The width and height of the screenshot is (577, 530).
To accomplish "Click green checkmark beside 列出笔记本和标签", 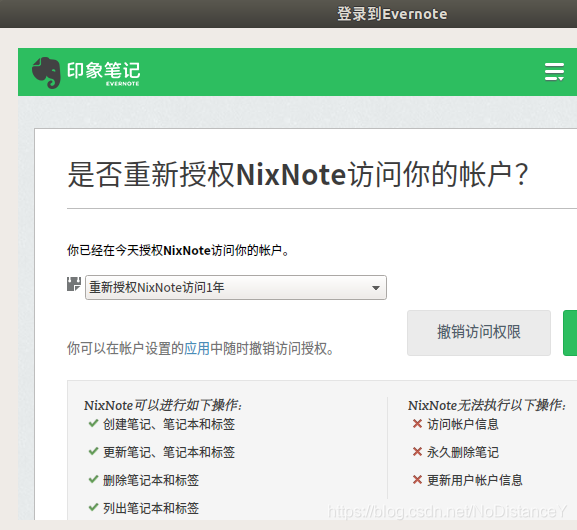I will [93, 507].
